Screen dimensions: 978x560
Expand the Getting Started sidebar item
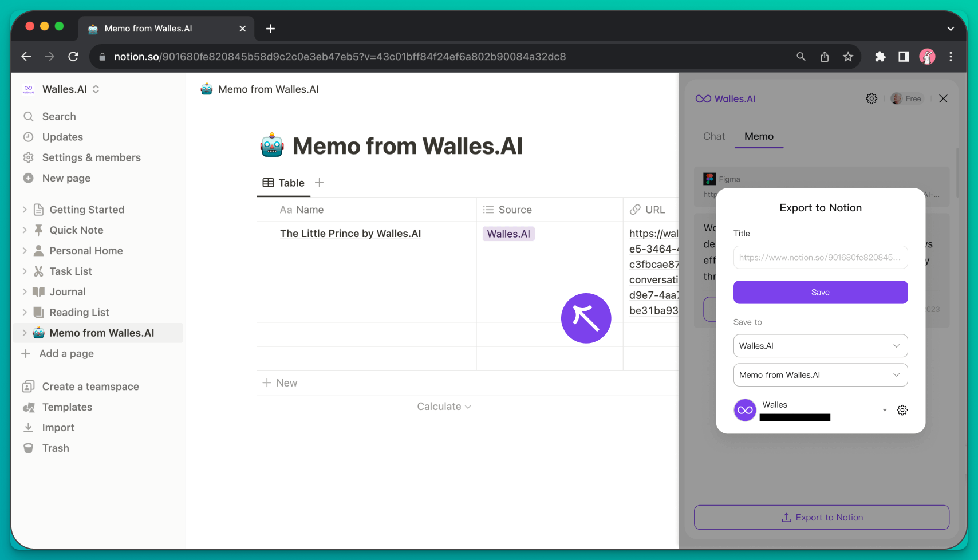tap(25, 210)
